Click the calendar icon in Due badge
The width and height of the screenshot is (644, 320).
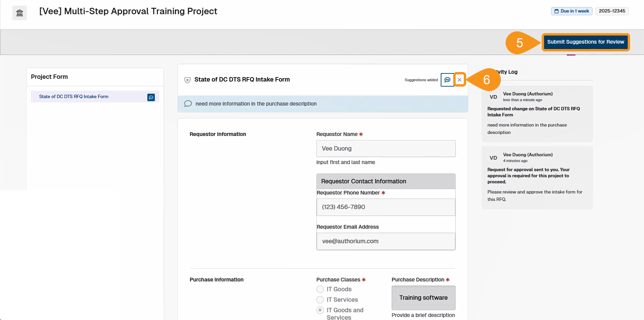pyautogui.click(x=556, y=11)
